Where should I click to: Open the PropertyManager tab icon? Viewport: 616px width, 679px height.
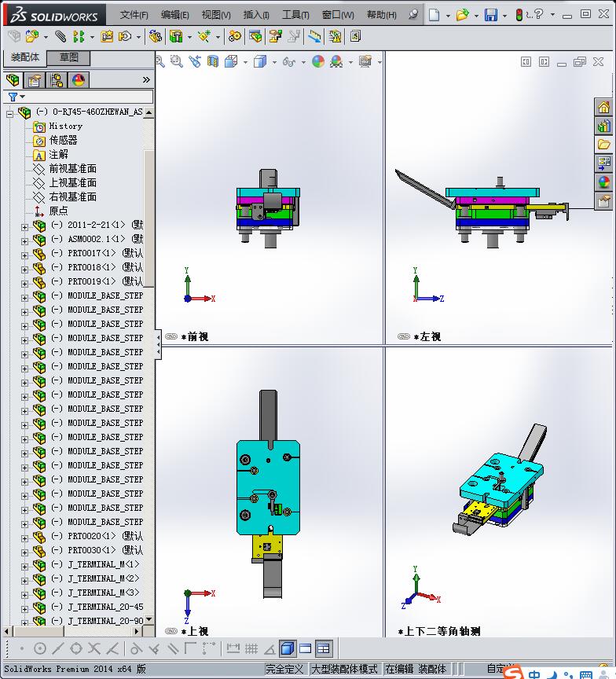[x=35, y=80]
